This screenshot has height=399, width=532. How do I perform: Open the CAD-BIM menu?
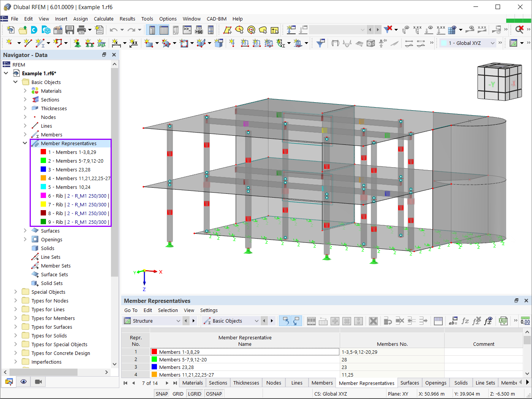[x=217, y=19]
